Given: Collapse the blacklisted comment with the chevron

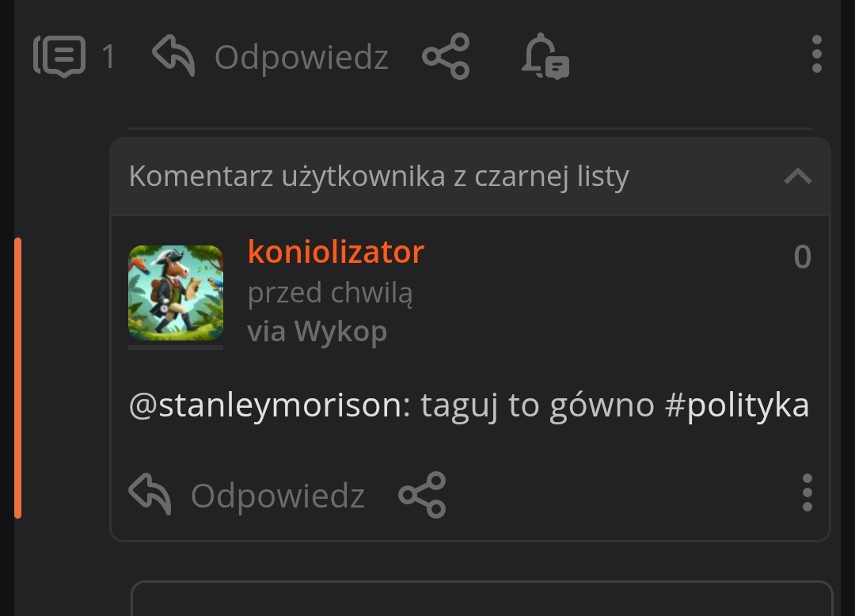Looking at the screenshot, I should (x=797, y=177).
